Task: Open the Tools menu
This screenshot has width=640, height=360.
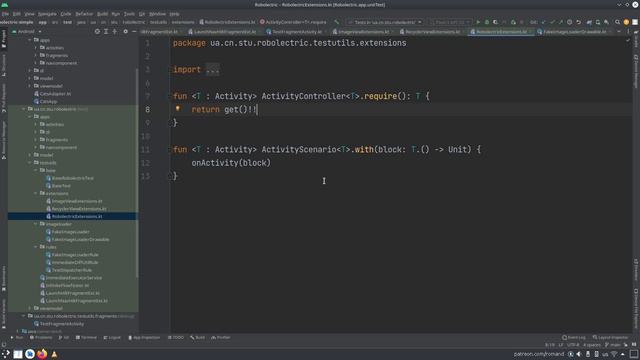Action: [x=129, y=13]
